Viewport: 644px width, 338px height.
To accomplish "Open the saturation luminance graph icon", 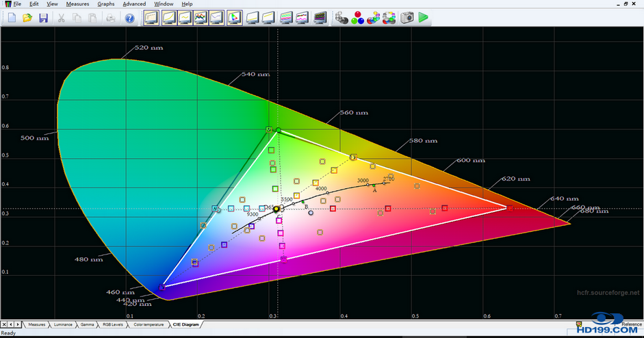I will click(302, 18).
